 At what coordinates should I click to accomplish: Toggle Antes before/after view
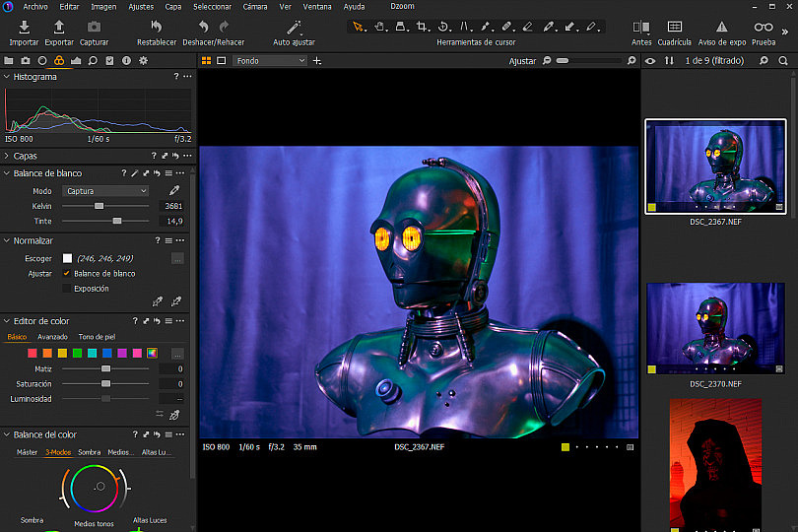pyautogui.click(x=641, y=27)
